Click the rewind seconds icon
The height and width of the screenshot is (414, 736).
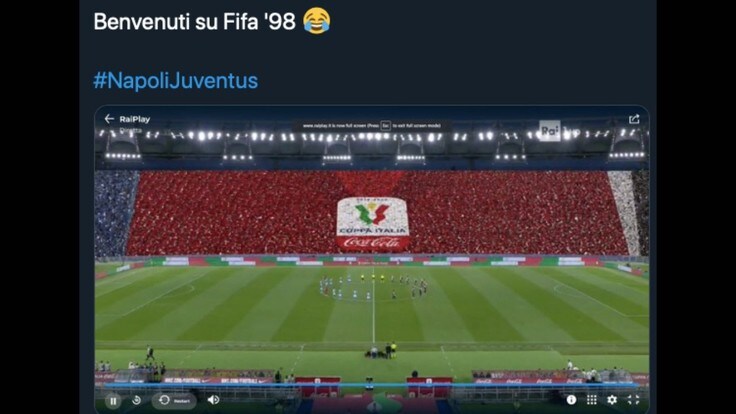click(137, 400)
